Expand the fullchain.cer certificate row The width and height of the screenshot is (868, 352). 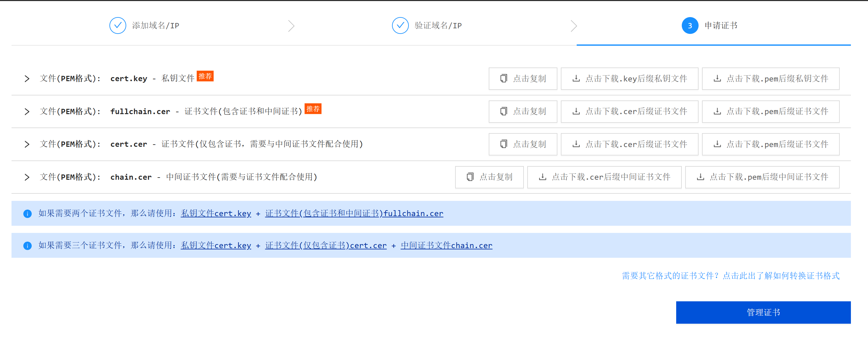pyautogui.click(x=27, y=112)
